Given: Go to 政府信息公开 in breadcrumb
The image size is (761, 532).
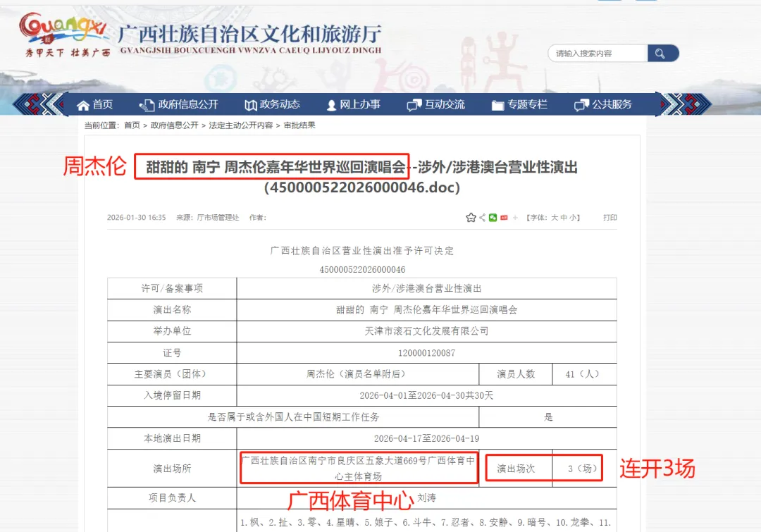Looking at the screenshot, I should tap(174, 125).
